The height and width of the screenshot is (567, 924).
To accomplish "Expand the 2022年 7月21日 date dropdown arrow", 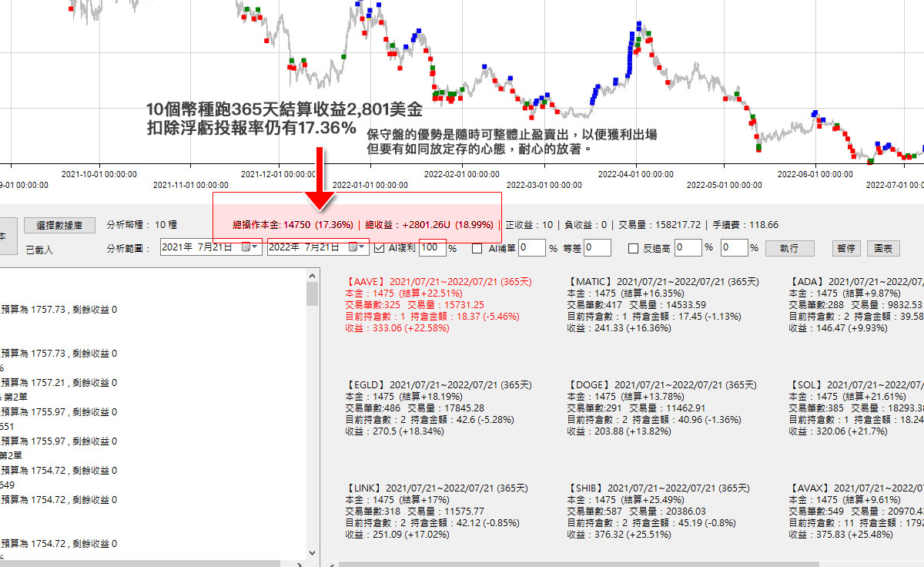I will tap(363, 247).
